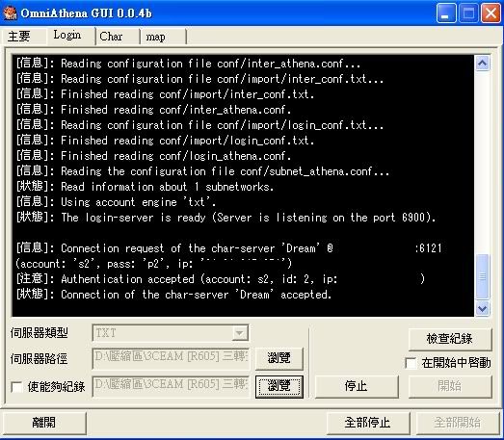Click the 開始 button
This screenshot has width=504, height=440.
pos(450,386)
